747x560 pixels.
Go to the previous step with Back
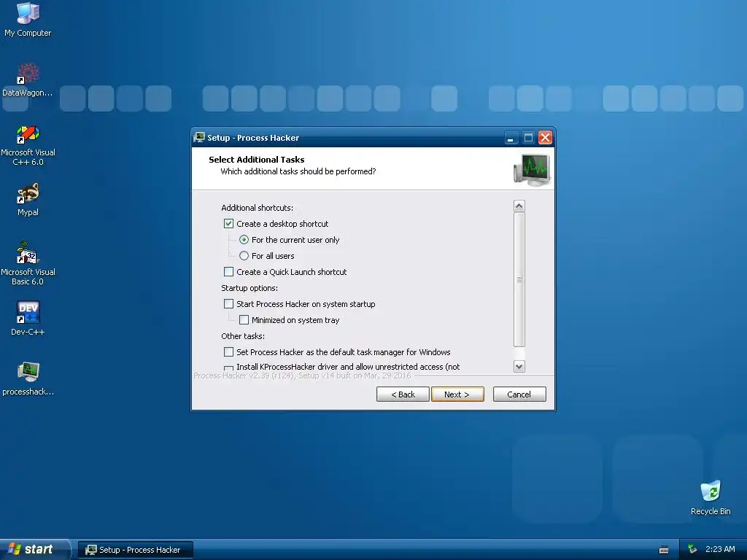tap(403, 394)
